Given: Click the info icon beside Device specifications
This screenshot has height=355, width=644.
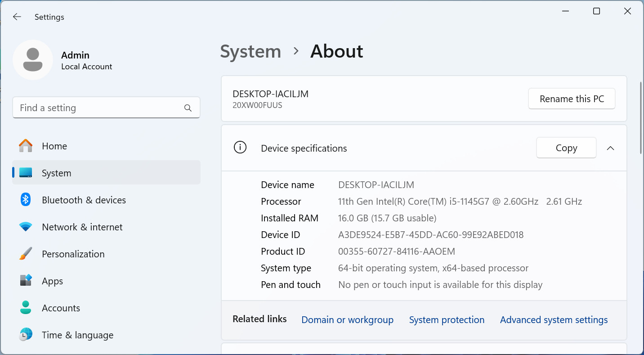Looking at the screenshot, I should click(x=240, y=148).
